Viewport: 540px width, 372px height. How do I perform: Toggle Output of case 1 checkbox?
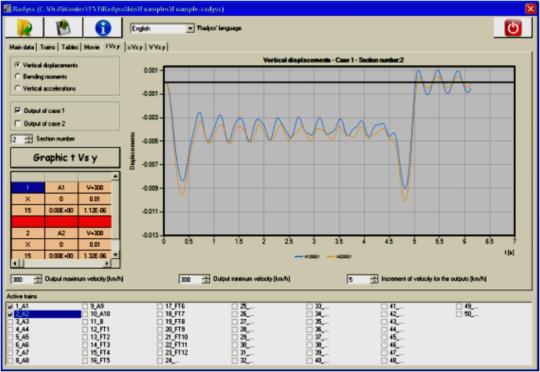(x=18, y=110)
